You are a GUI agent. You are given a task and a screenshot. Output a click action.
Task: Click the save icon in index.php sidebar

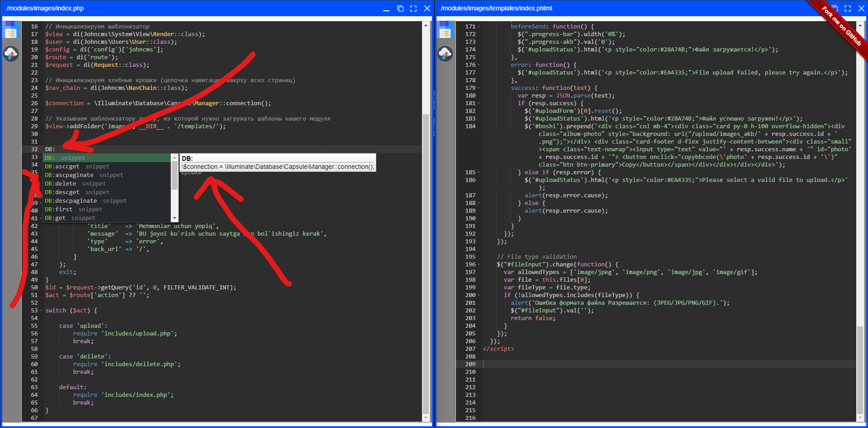(x=11, y=32)
